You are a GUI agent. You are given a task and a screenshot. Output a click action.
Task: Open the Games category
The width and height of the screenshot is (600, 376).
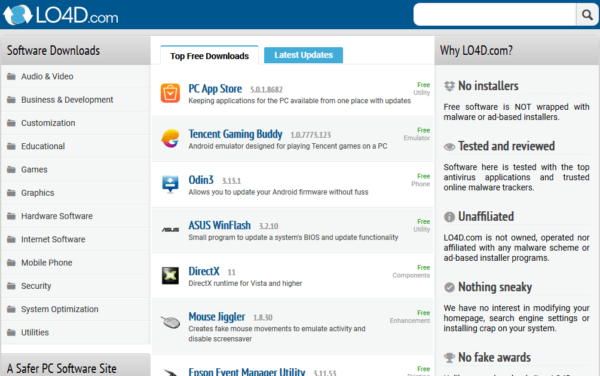(34, 170)
